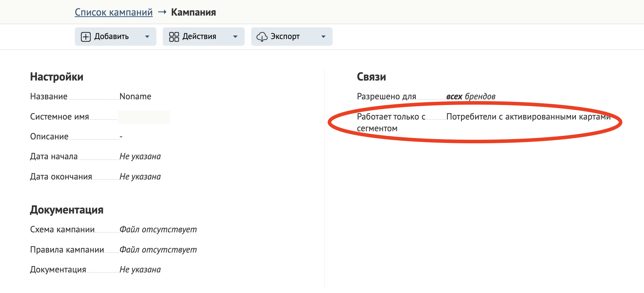The image size is (644, 293).
Task: Click the Правила кампании label
Action: tap(67, 250)
